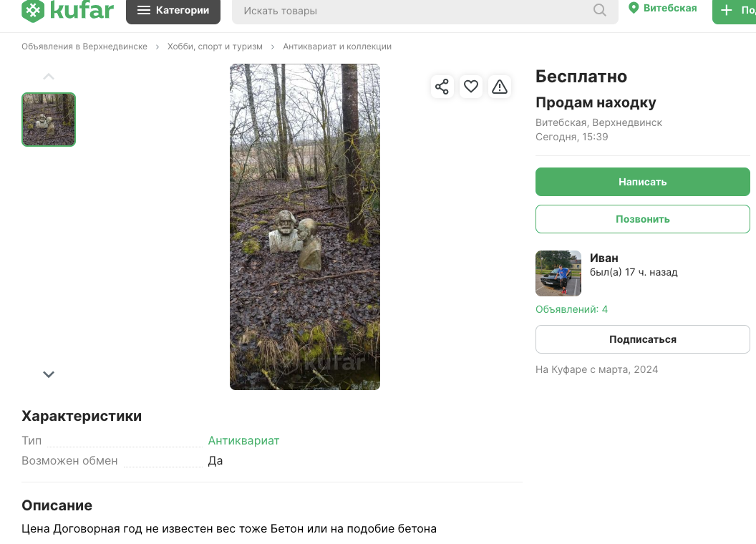Open the Категории menu
Viewport: 756px width, 544px height.
[173, 11]
